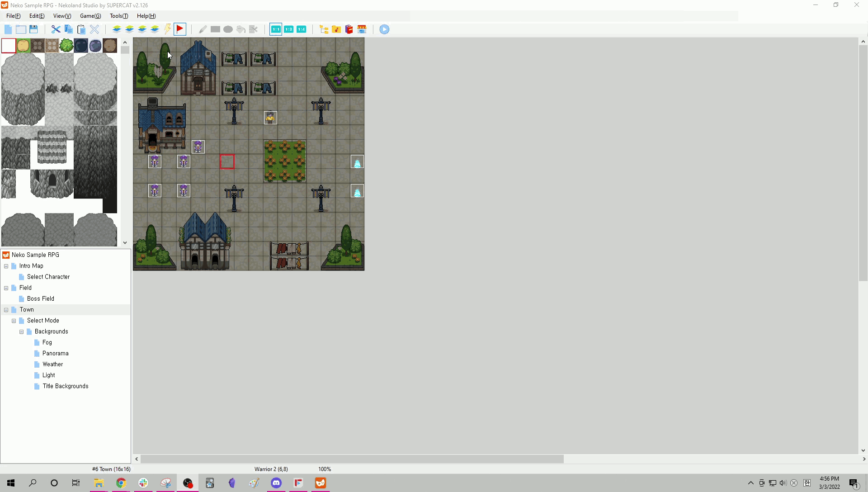Viewport: 868px width, 492px height.
Task: Select the Town map in tree
Action: pyautogui.click(x=27, y=310)
